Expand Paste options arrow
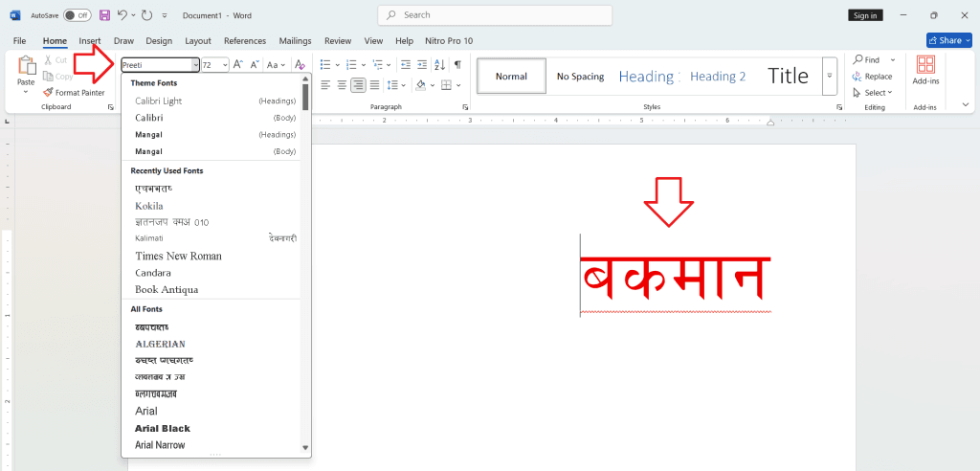The width and height of the screenshot is (980, 471). click(x=26, y=92)
